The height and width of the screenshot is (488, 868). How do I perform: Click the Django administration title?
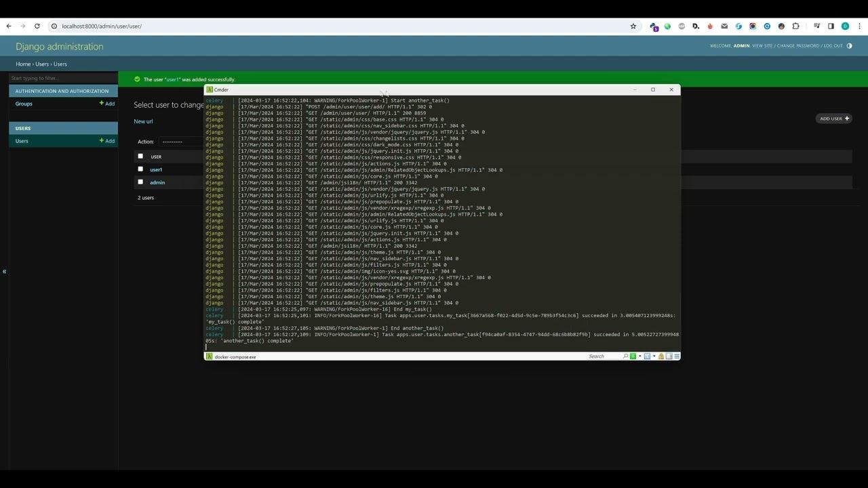pos(60,47)
